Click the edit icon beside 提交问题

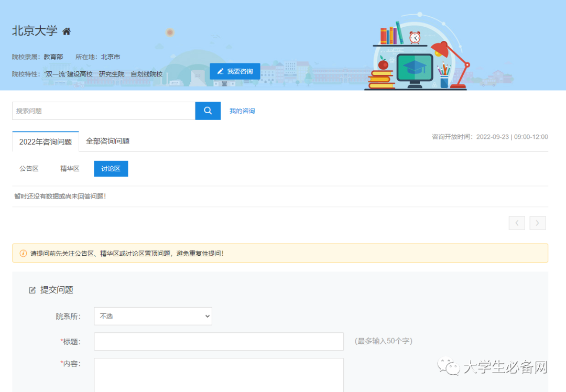[32, 290]
